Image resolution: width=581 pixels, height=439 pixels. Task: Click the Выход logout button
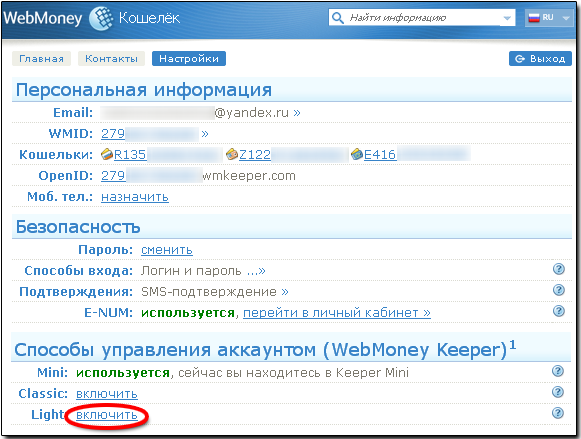click(x=540, y=59)
